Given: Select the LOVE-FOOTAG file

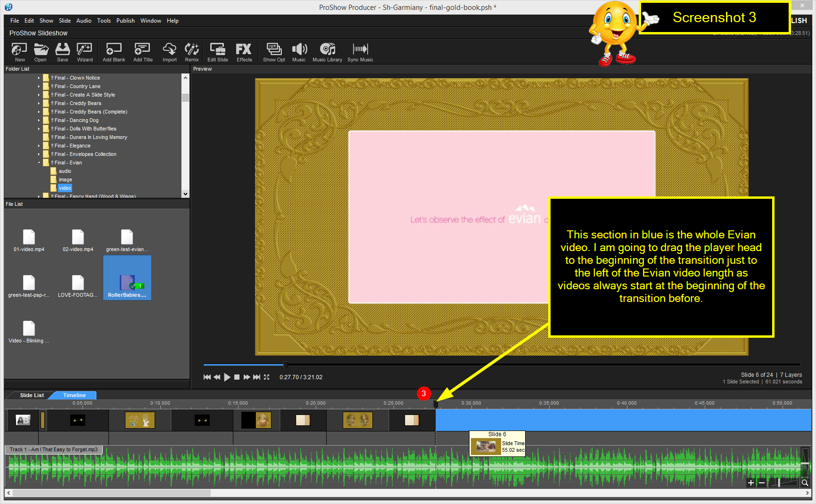Looking at the screenshot, I should [78, 286].
